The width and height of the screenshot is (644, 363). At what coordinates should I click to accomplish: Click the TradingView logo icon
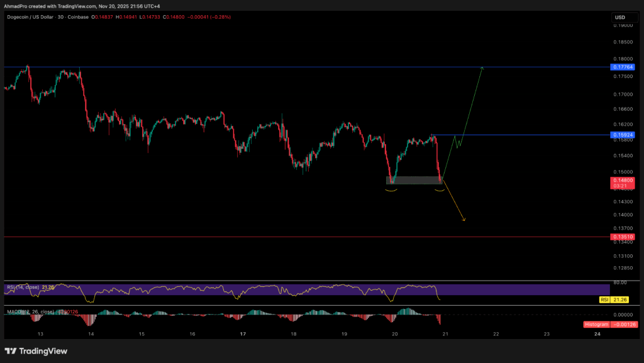coord(11,351)
